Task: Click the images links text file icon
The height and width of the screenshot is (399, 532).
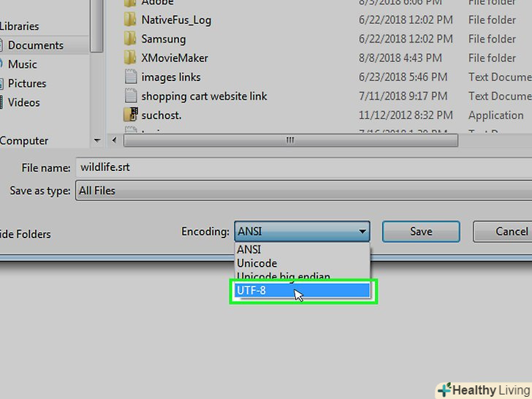Action: [131, 77]
